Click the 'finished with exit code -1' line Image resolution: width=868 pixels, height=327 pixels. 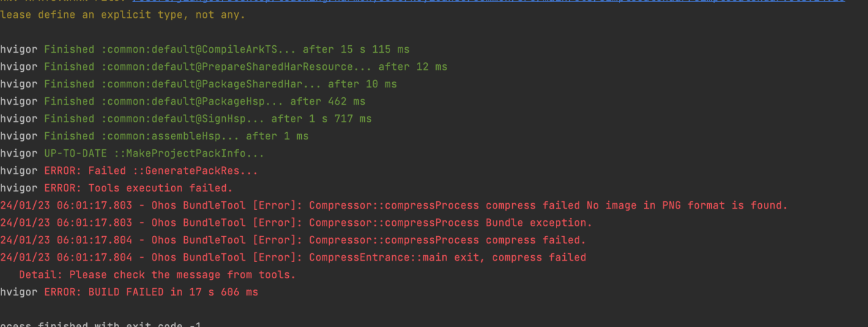tap(101, 324)
